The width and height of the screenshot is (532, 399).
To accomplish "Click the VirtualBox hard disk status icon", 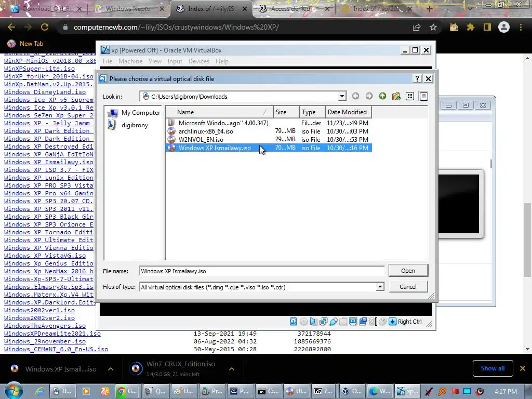I will pyautogui.click(x=294, y=321).
